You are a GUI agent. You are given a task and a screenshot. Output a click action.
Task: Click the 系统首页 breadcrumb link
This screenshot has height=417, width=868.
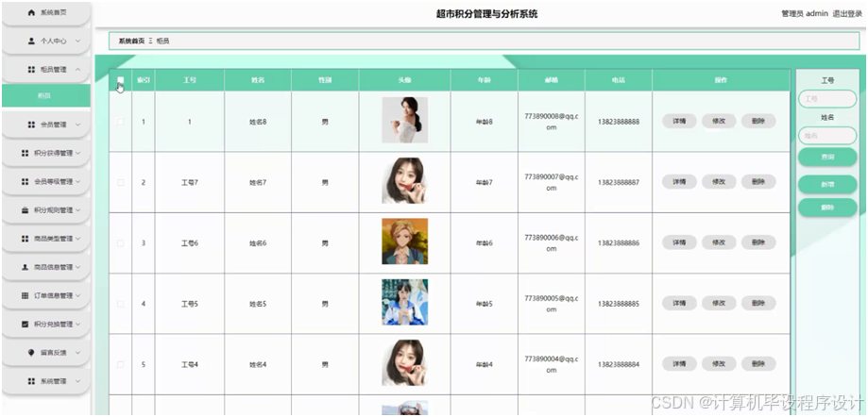click(x=131, y=41)
